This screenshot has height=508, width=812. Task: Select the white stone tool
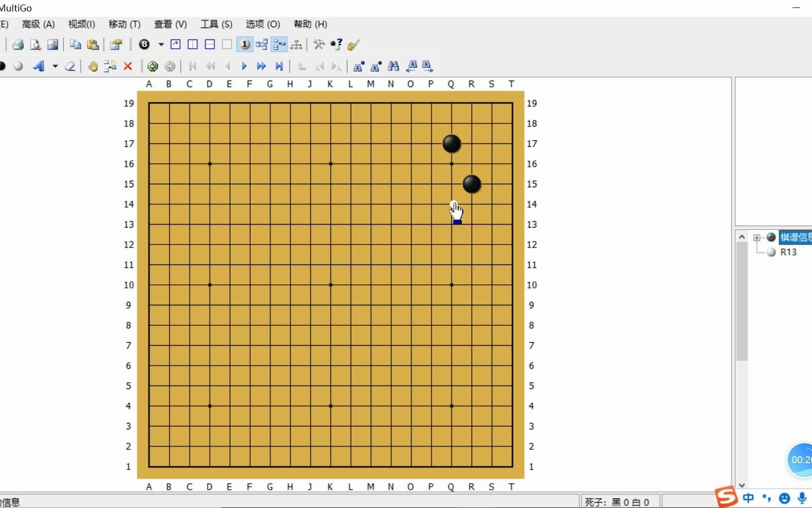click(x=18, y=66)
